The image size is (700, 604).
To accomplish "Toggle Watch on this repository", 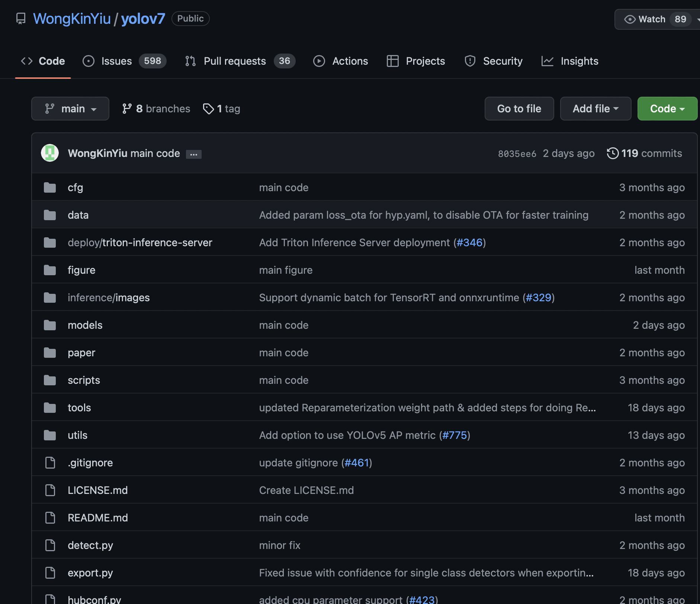I will (645, 19).
